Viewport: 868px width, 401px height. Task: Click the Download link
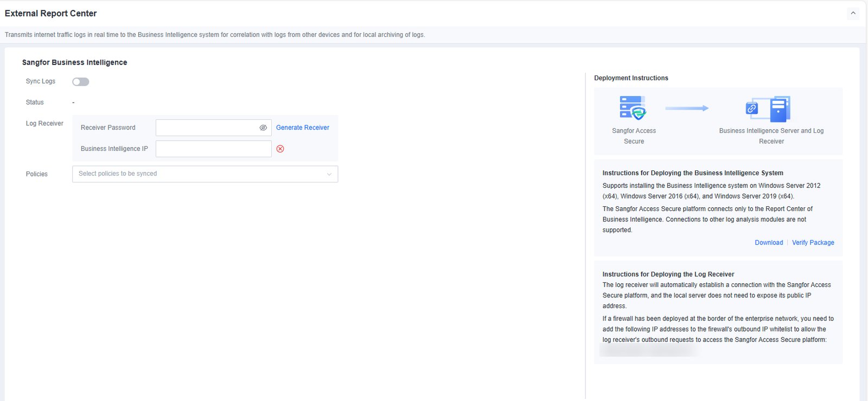[769, 243]
